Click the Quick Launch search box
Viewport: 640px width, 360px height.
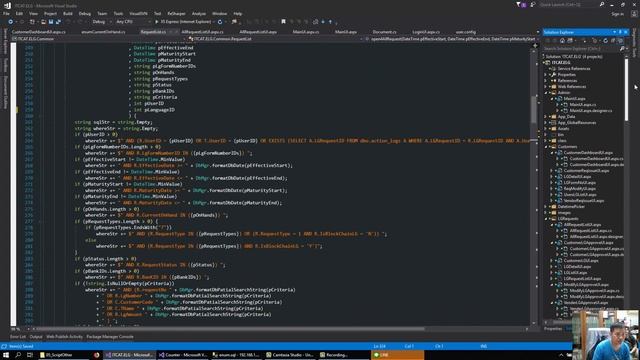pyautogui.click(x=569, y=4)
